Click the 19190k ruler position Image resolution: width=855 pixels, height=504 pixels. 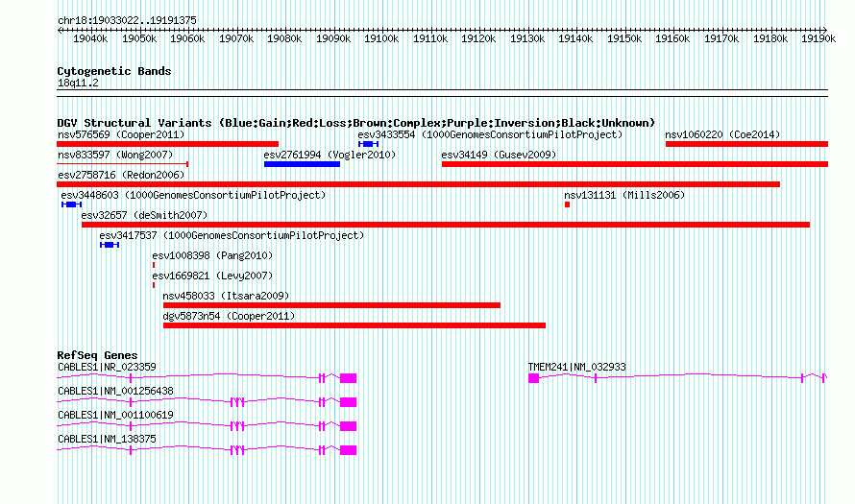818,38
